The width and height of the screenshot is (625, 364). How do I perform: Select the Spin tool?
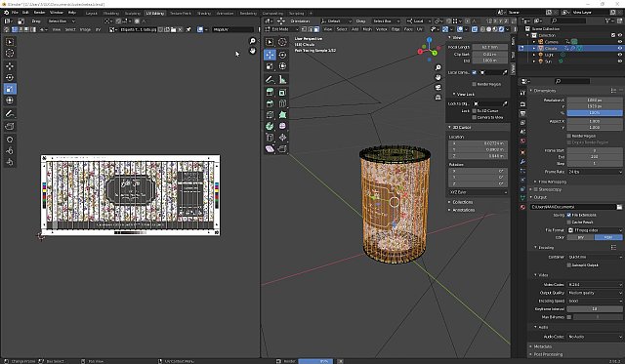click(x=270, y=126)
